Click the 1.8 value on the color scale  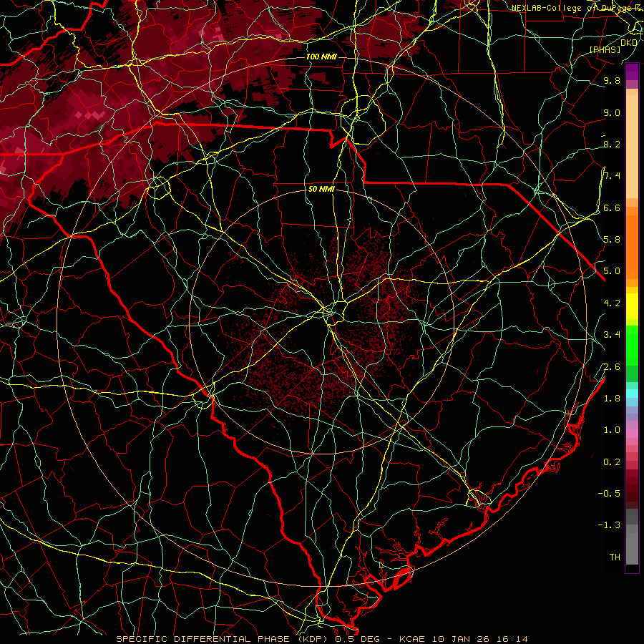tap(612, 399)
